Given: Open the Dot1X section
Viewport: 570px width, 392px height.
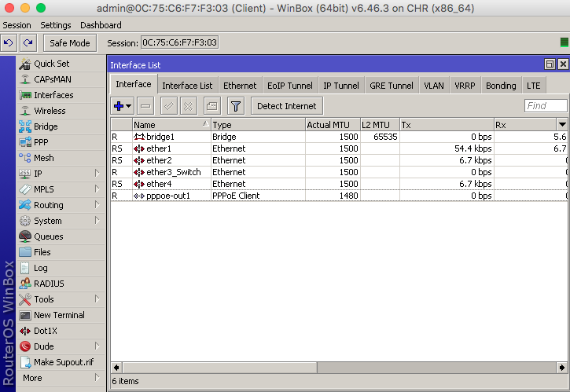Looking at the screenshot, I should [x=61, y=331].
